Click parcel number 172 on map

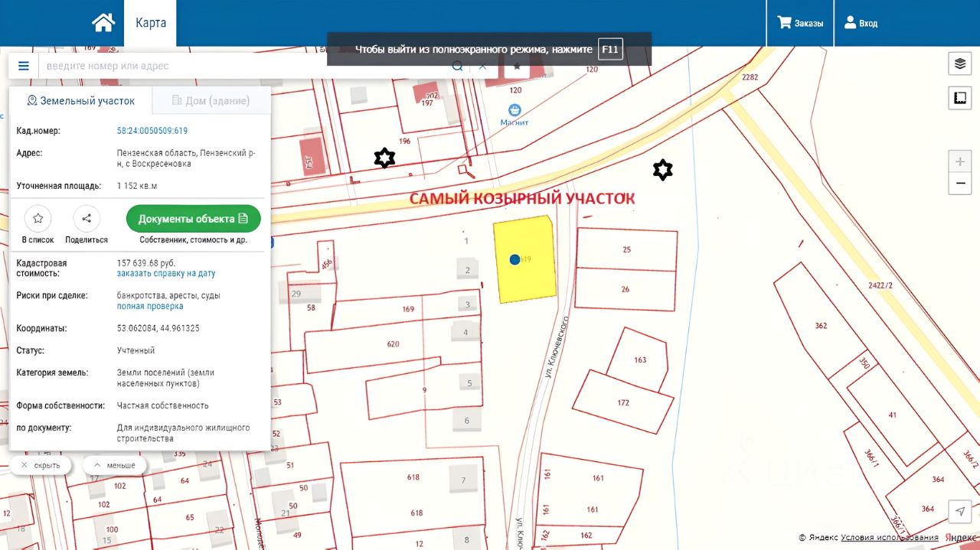[623, 402]
